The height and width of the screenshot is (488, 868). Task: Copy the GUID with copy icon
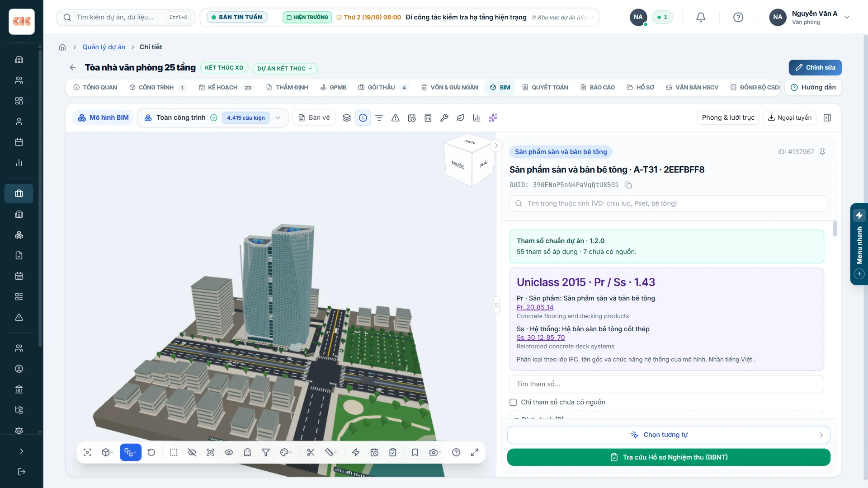coord(628,185)
